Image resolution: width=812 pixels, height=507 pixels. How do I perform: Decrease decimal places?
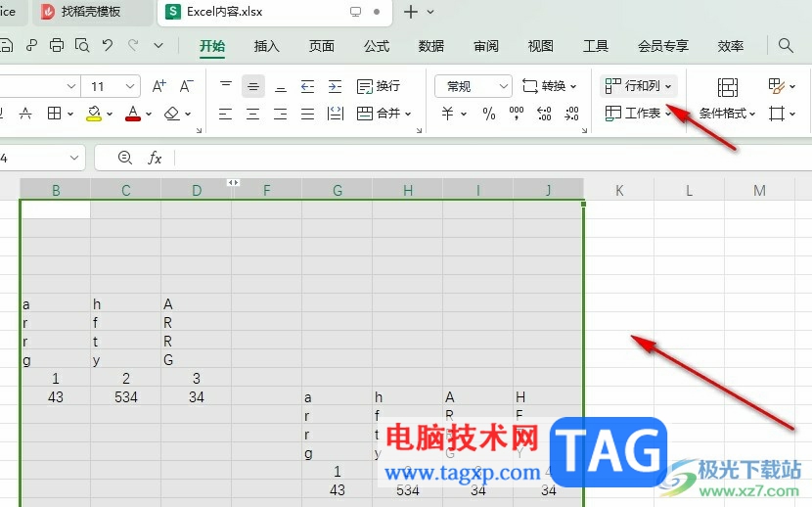point(571,114)
